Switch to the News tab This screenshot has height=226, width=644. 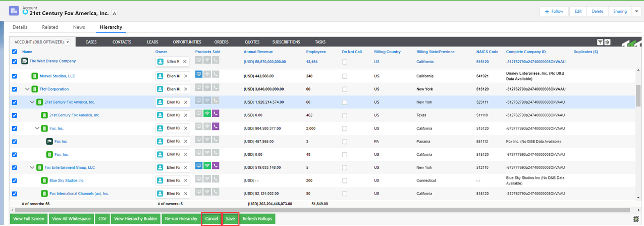79,27
